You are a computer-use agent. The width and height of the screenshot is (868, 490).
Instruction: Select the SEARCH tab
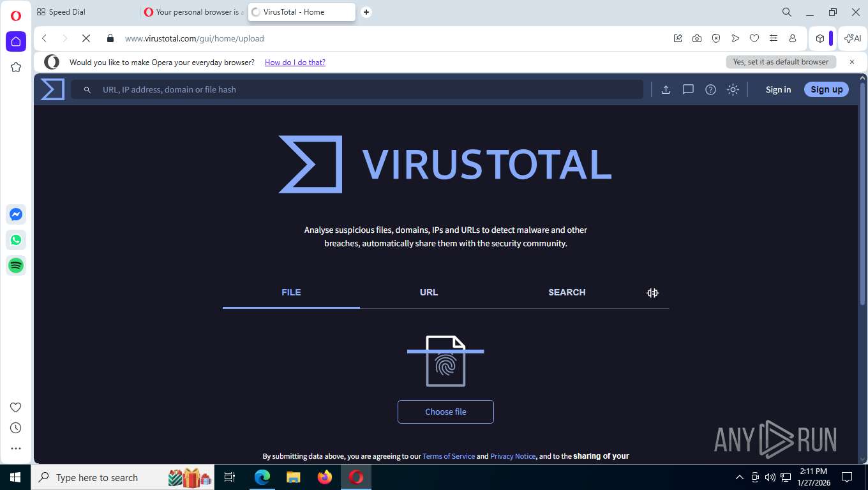pyautogui.click(x=567, y=292)
